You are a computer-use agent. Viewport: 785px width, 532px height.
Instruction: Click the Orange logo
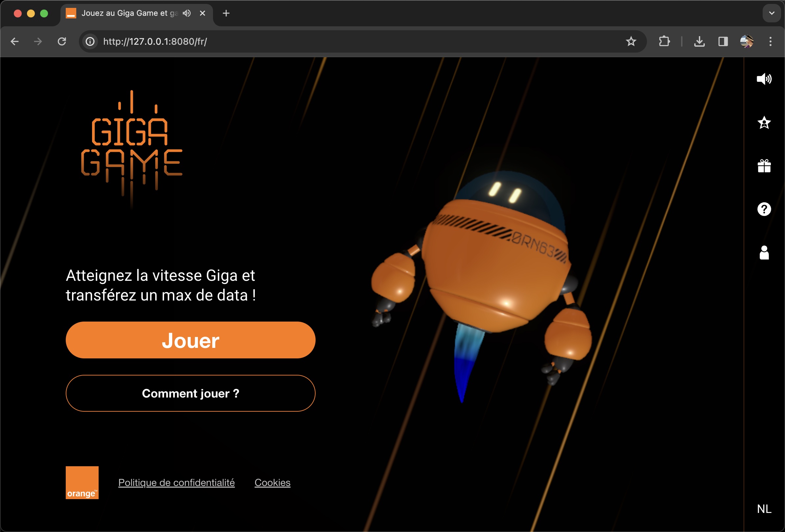coord(82,483)
